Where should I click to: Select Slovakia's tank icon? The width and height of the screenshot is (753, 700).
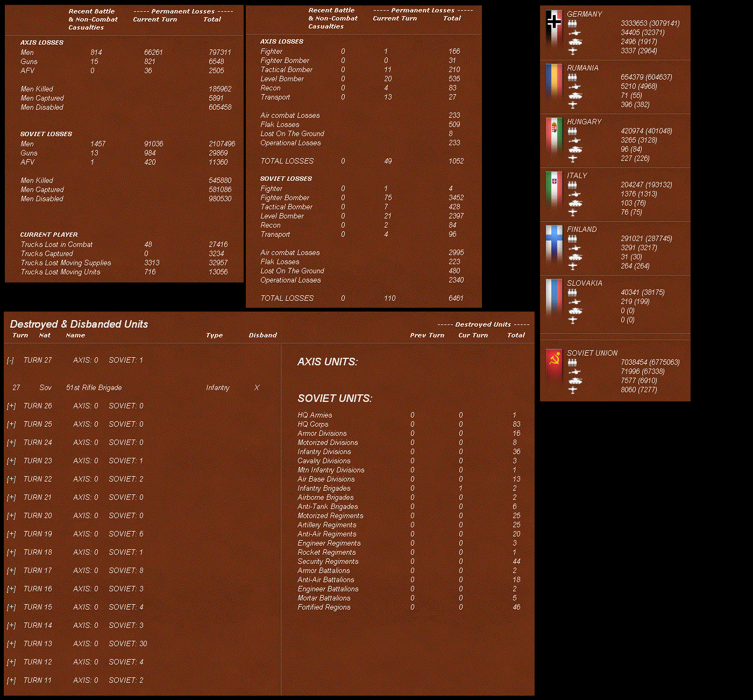coord(575,311)
